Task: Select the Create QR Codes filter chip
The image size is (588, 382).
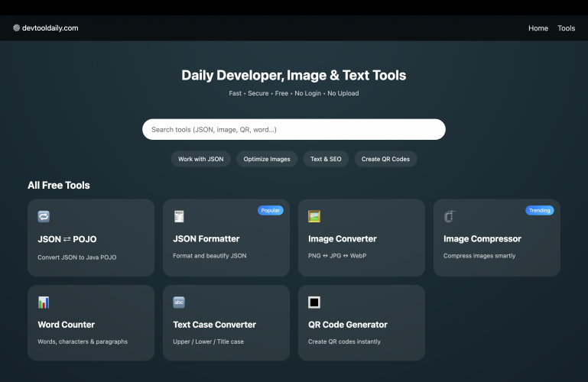Action: point(385,159)
